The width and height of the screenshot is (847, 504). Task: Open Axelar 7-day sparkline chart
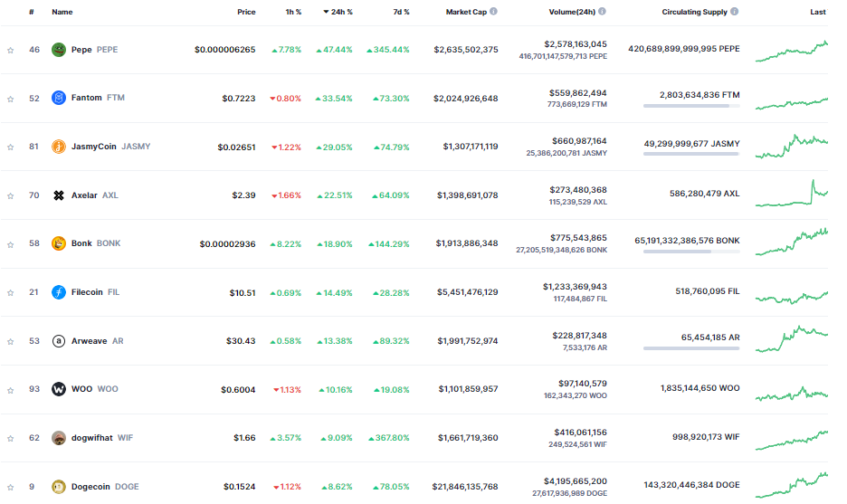pyautogui.click(x=792, y=193)
